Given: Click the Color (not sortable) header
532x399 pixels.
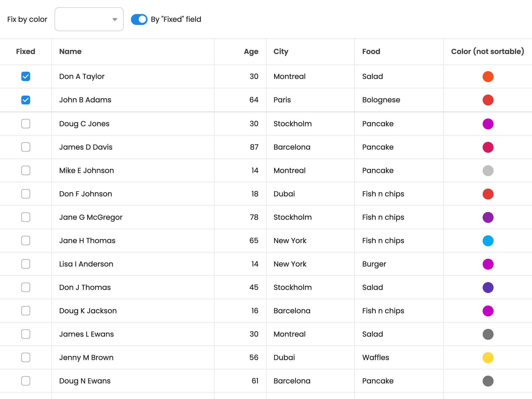Looking at the screenshot, I should pyautogui.click(x=488, y=51).
